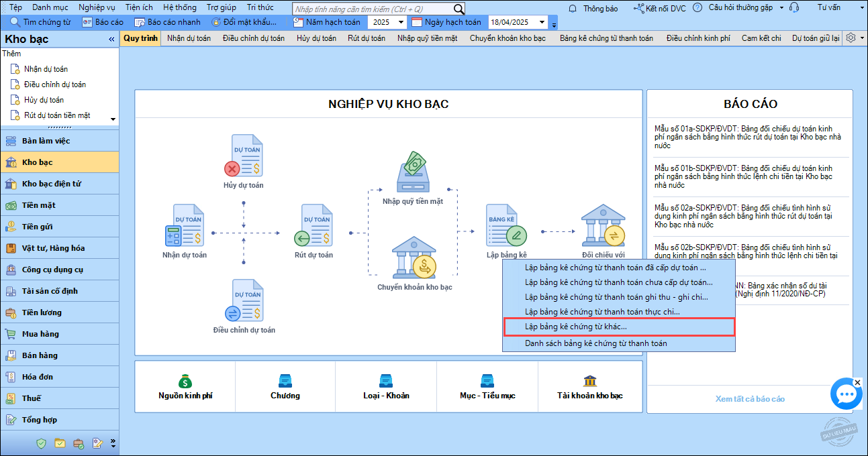The image size is (868, 456).
Task: Open the Loại - Khoản category
Action: [x=386, y=386]
